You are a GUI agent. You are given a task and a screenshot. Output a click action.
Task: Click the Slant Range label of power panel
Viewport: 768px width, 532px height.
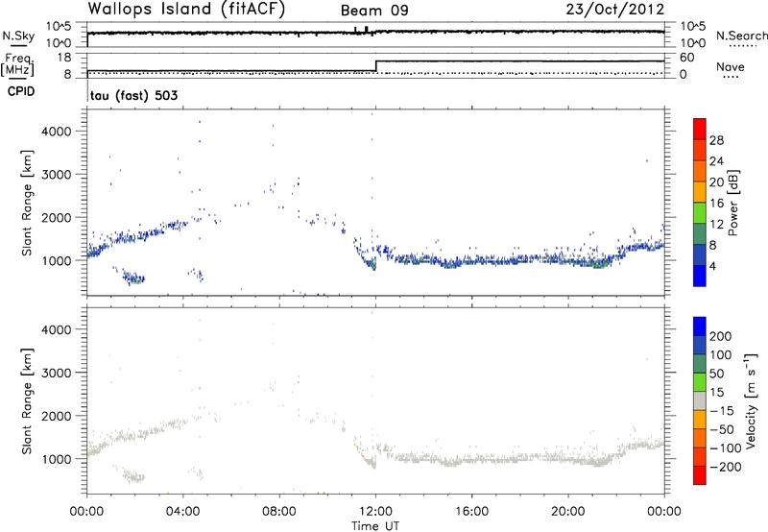tap(27, 203)
